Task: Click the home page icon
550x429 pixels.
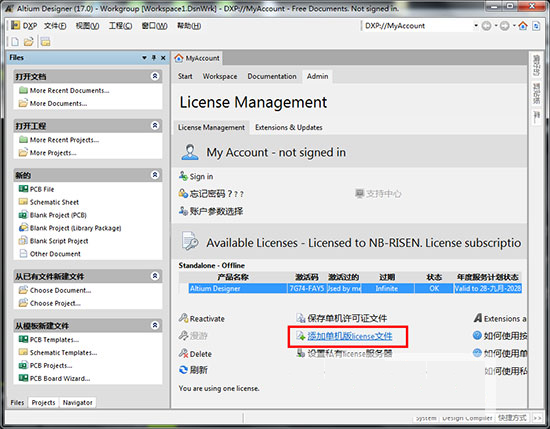Action: [523, 26]
